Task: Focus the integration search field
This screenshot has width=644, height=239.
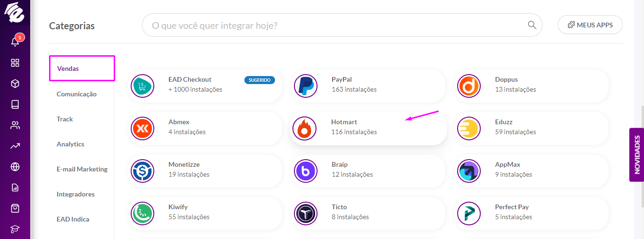Action: [342, 25]
